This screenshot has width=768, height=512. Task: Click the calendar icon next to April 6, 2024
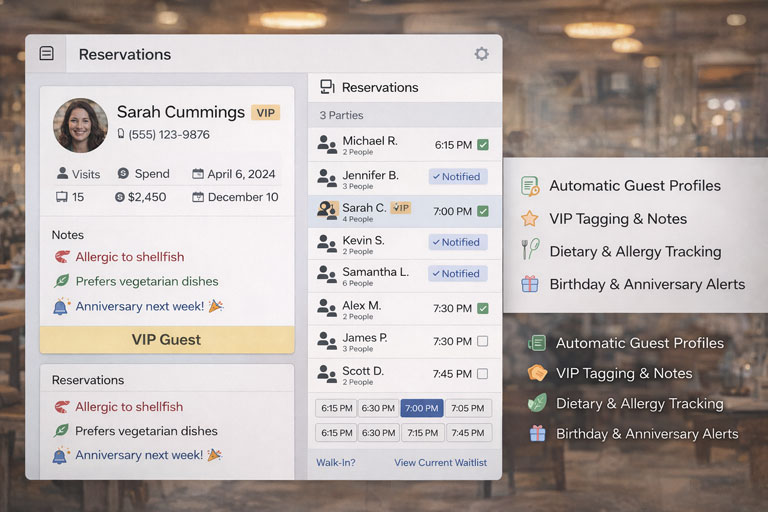click(x=198, y=174)
